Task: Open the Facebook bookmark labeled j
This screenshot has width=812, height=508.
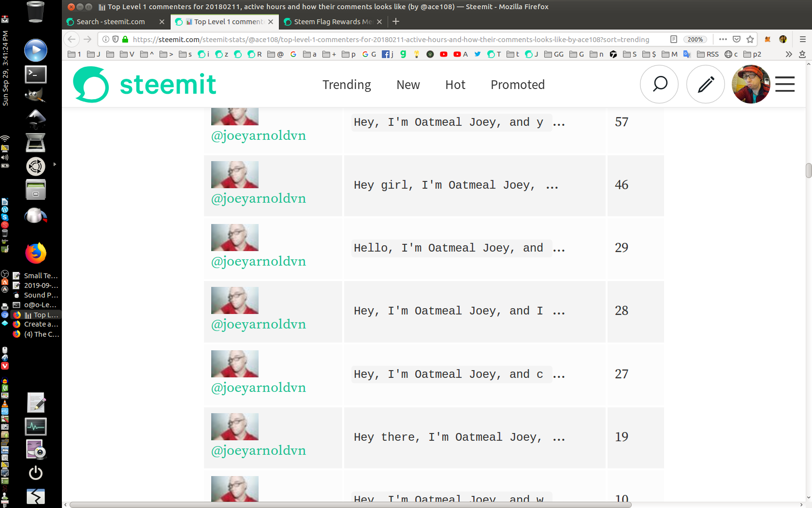Action: point(388,54)
